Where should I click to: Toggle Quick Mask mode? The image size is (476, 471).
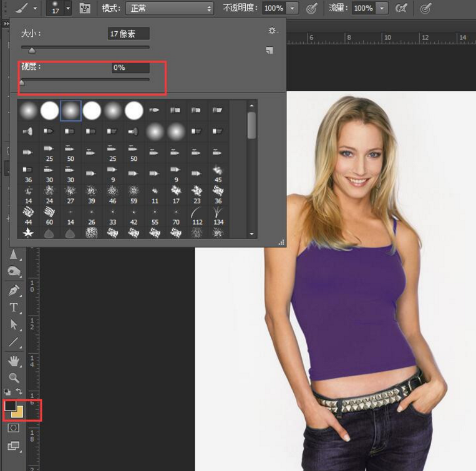pos(14,429)
